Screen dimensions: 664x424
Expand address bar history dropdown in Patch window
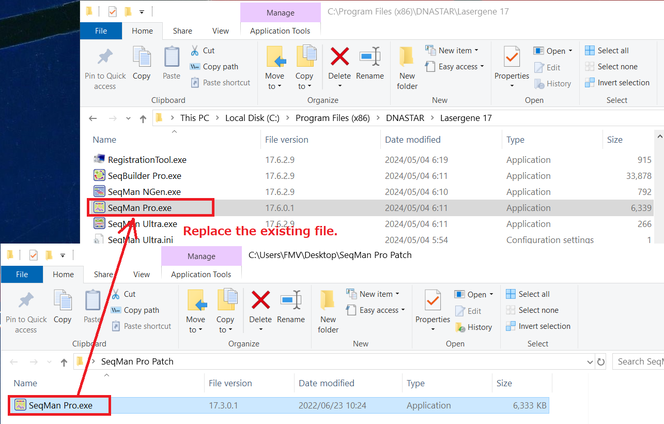click(x=589, y=362)
